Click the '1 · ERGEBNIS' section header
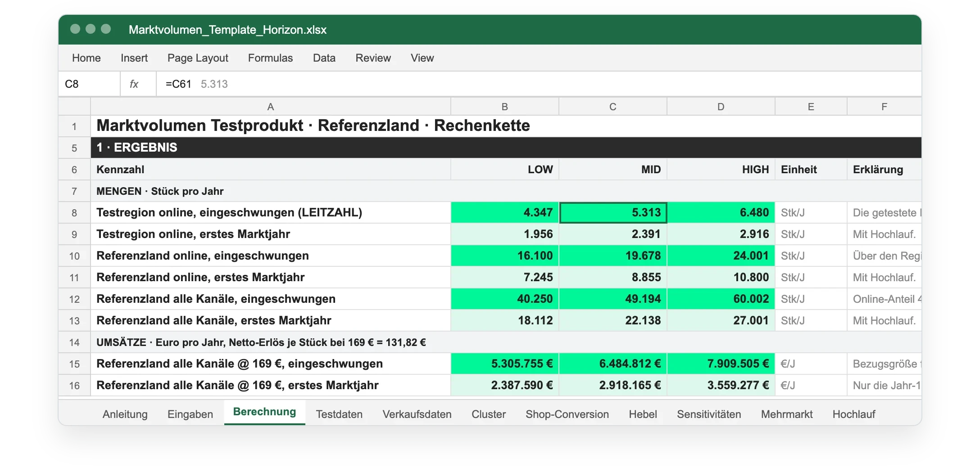This screenshot has height=467, width=980. coord(506,148)
